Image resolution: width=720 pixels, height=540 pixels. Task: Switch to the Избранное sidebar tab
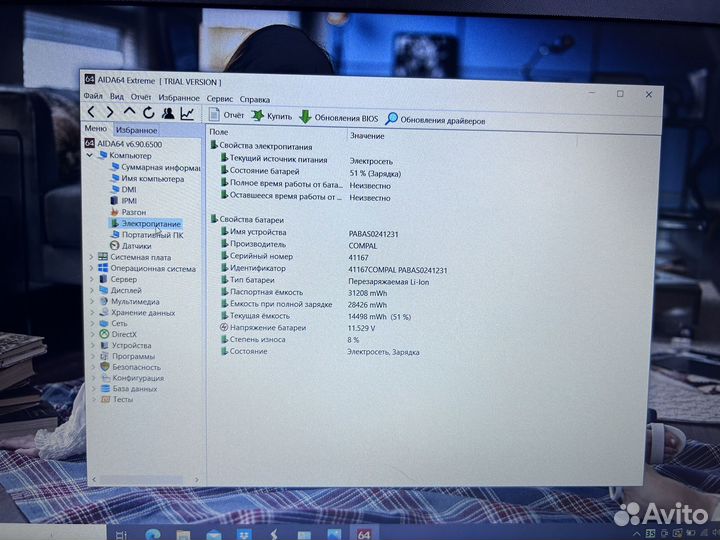tap(136, 130)
